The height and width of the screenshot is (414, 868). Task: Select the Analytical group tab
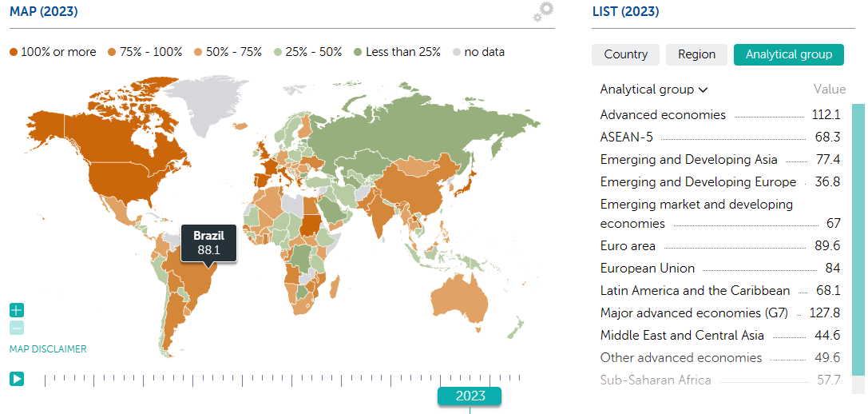[x=788, y=54]
